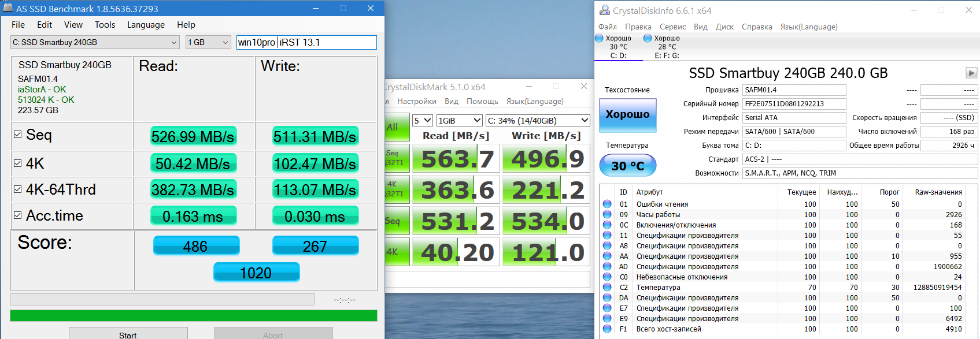Click the Acc.time read value 0.163 ms
The height and width of the screenshot is (339, 980).
pyautogui.click(x=193, y=216)
